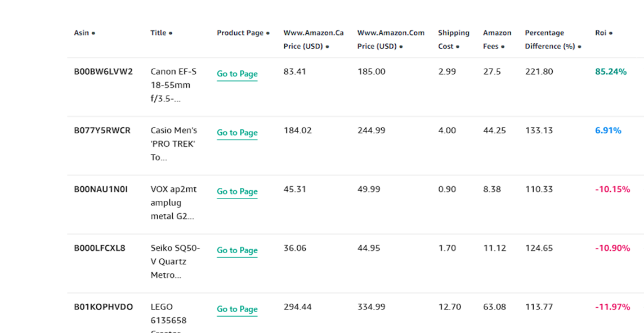This screenshot has width=644, height=333.
Task: Open the product page for the Casio watch
Action: [237, 133]
